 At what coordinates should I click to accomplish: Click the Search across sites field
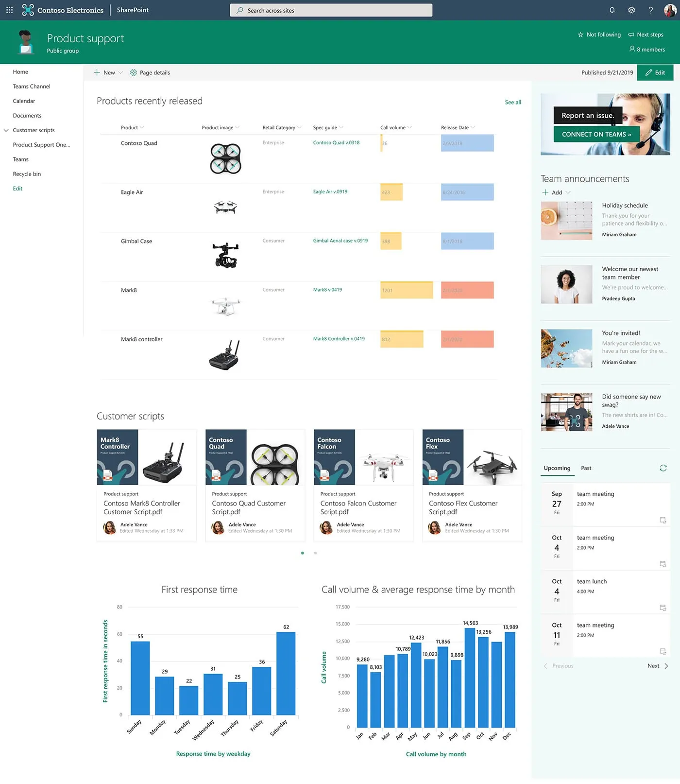331,10
